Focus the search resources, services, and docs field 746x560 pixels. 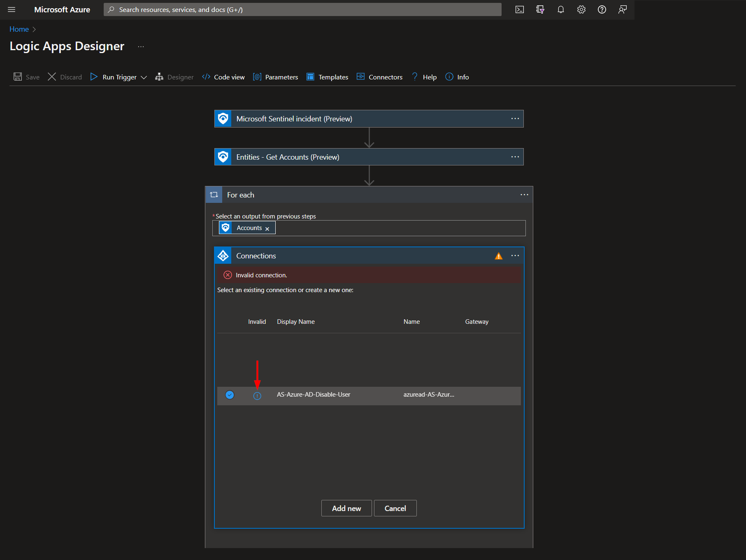pos(302,9)
